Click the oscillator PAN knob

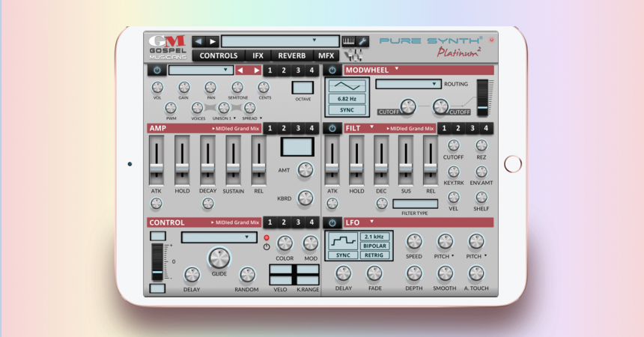pos(210,88)
